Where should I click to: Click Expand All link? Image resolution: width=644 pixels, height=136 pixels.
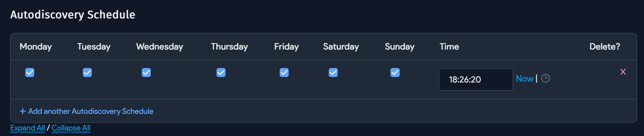click(28, 128)
